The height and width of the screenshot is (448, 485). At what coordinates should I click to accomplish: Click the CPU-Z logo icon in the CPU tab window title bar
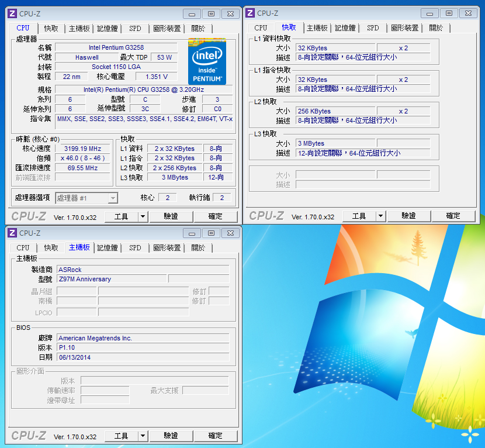[12, 13]
